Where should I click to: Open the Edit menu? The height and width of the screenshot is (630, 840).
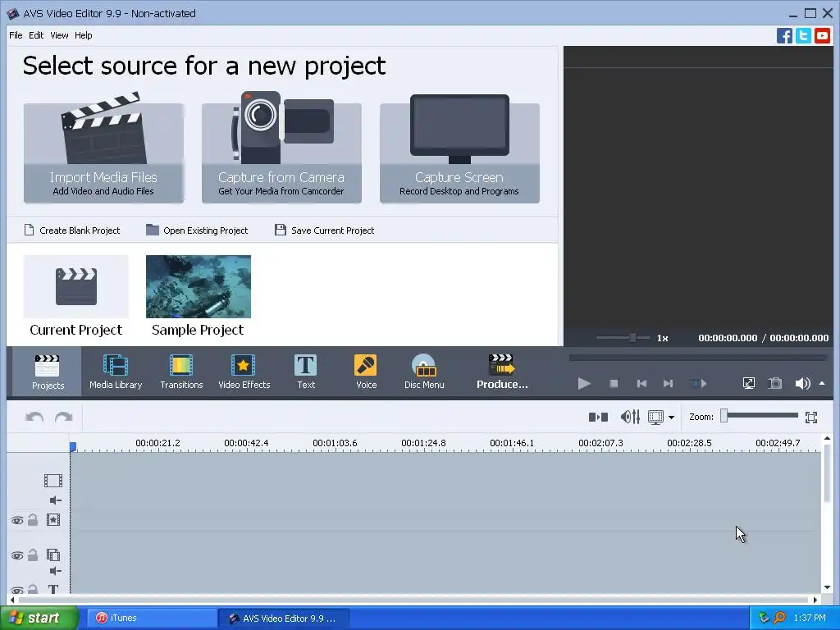coord(36,35)
